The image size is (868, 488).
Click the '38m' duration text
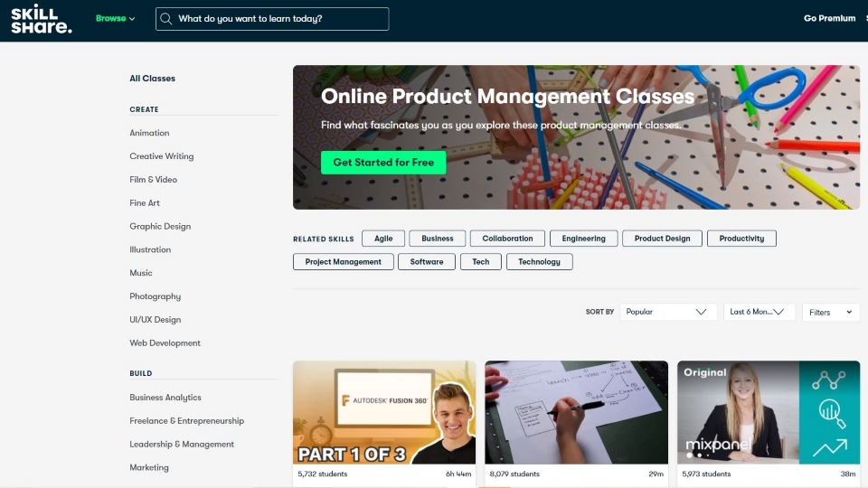848,474
